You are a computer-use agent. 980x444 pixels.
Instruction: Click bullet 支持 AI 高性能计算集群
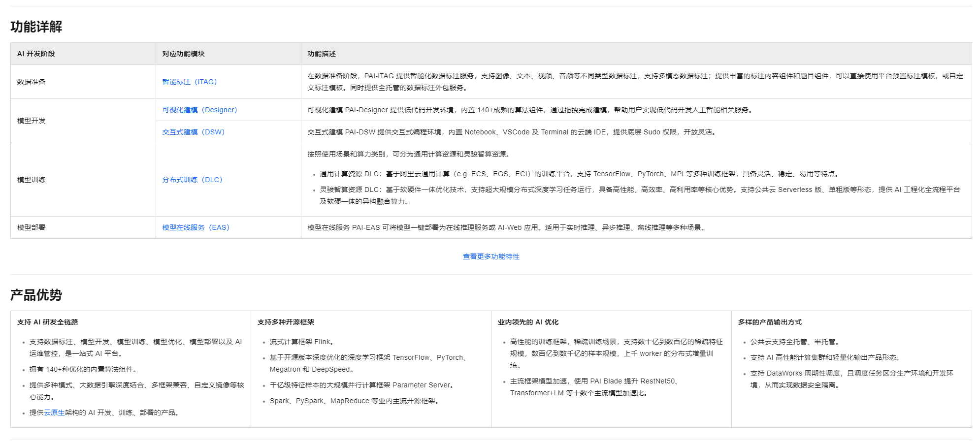pyautogui.click(x=826, y=357)
